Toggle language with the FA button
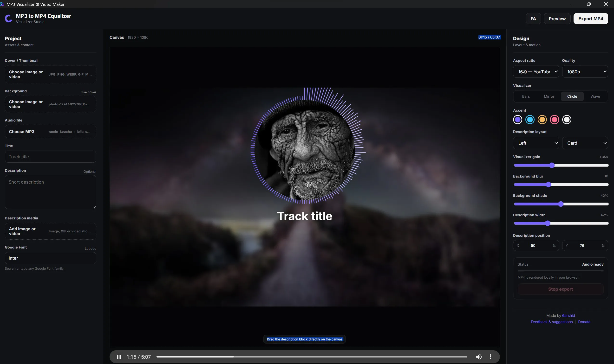Viewport: 614px width, 364px height. point(533,19)
